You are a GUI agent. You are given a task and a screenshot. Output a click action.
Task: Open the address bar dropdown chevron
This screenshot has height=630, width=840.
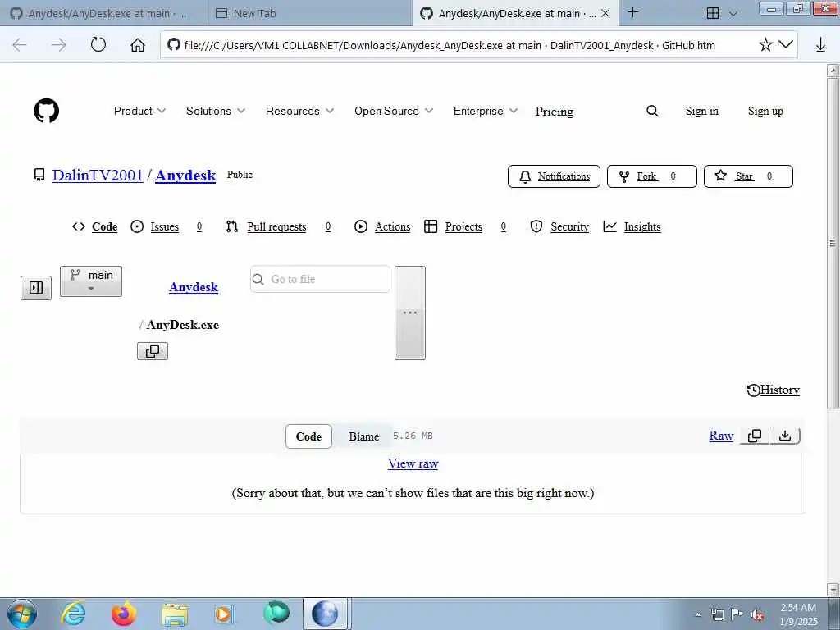pos(786,44)
